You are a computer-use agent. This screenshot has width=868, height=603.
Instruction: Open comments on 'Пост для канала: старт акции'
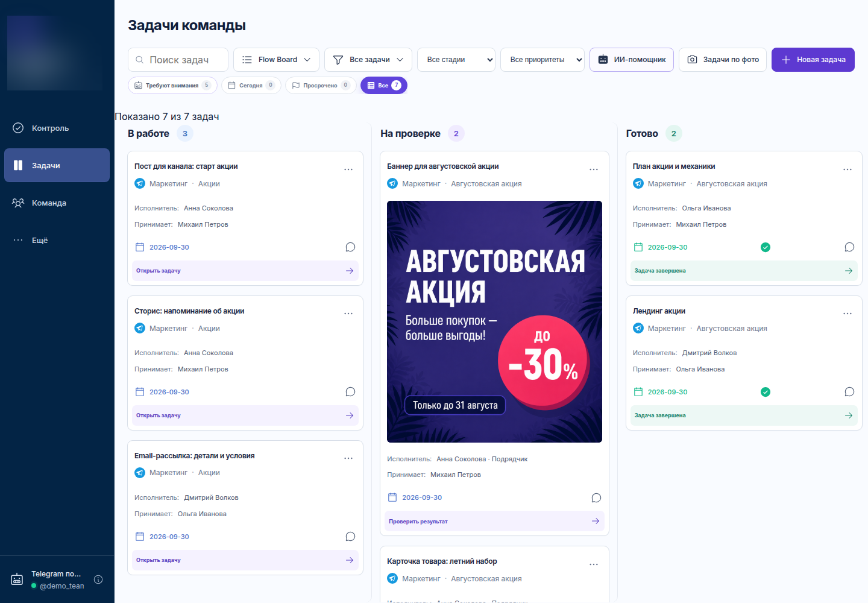(x=350, y=247)
